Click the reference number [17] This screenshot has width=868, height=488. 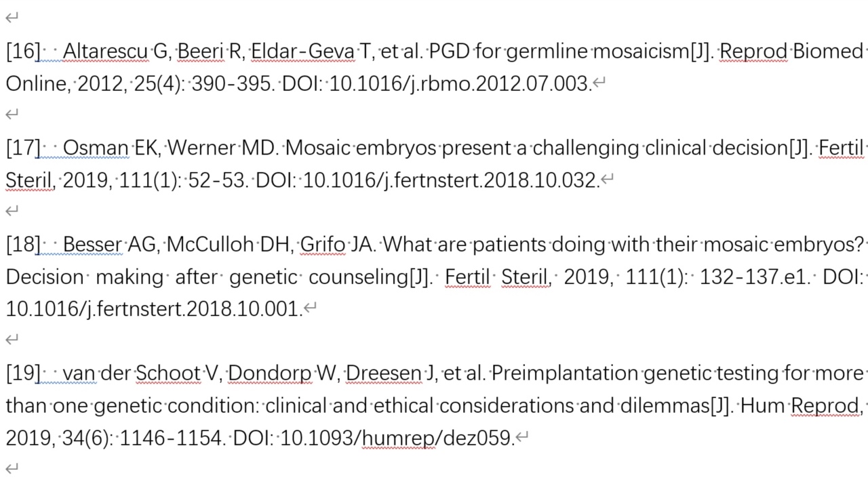click(23, 148)
